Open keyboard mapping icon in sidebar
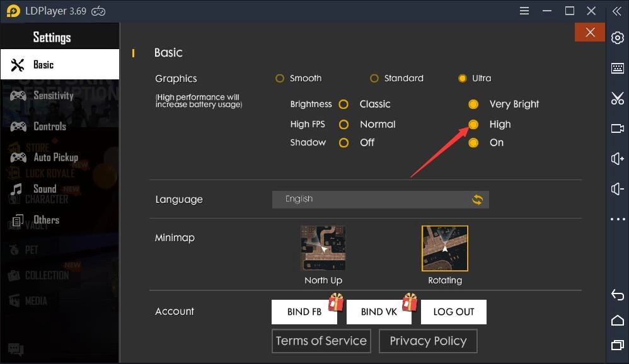 point(617,68)
